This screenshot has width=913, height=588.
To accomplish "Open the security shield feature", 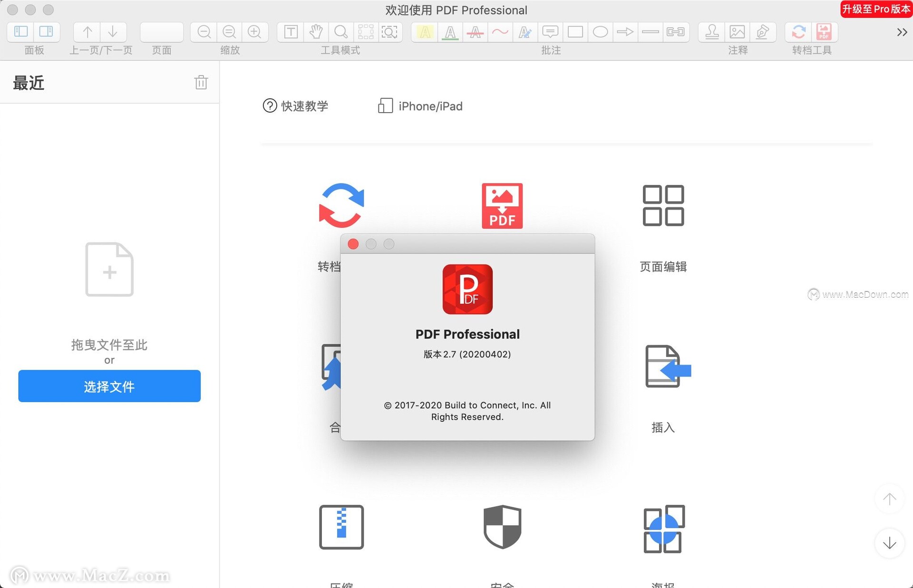I will (x=502, y=527).
